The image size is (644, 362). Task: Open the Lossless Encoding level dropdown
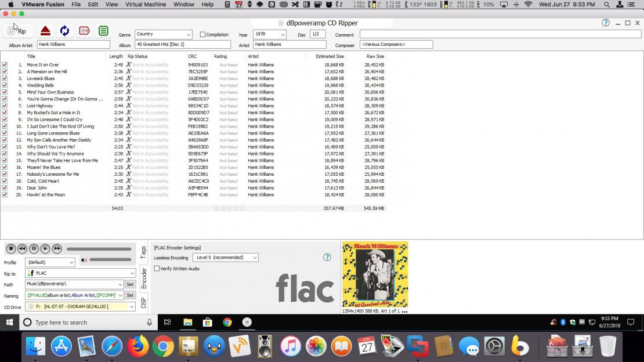[x=255, y=258]
